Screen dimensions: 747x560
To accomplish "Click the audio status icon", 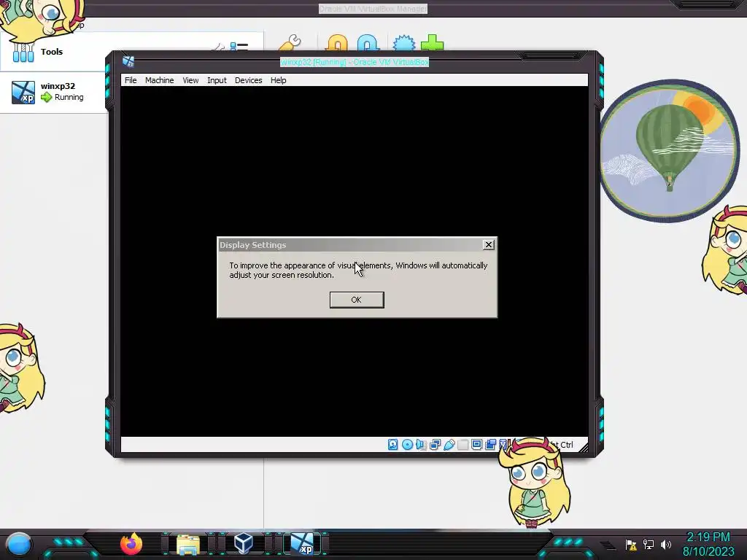I will point(421,444).
